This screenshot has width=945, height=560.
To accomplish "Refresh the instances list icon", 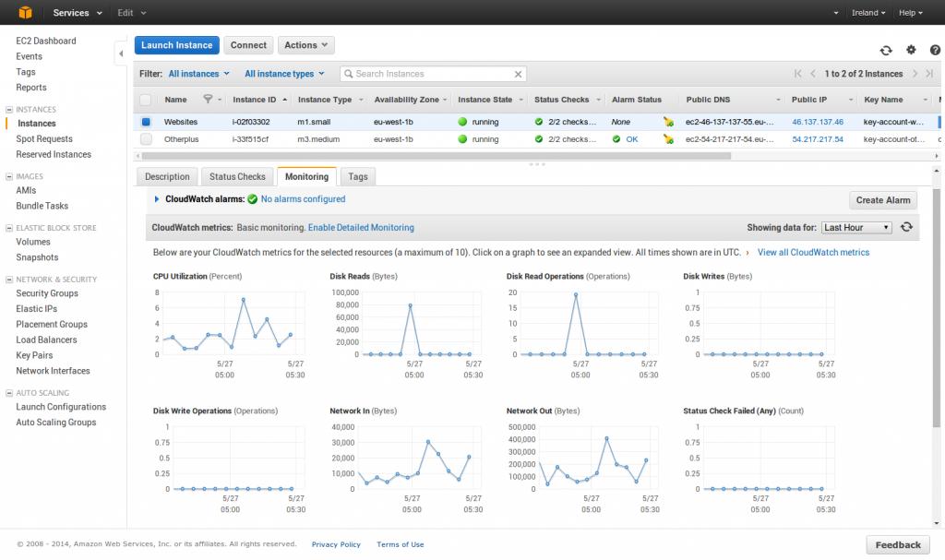I will [885, 51].
